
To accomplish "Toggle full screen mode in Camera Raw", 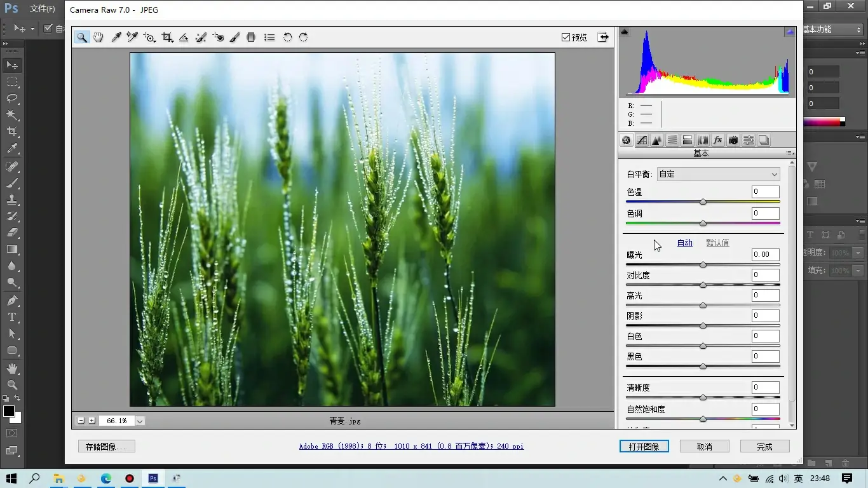I will tap(603, 37).
